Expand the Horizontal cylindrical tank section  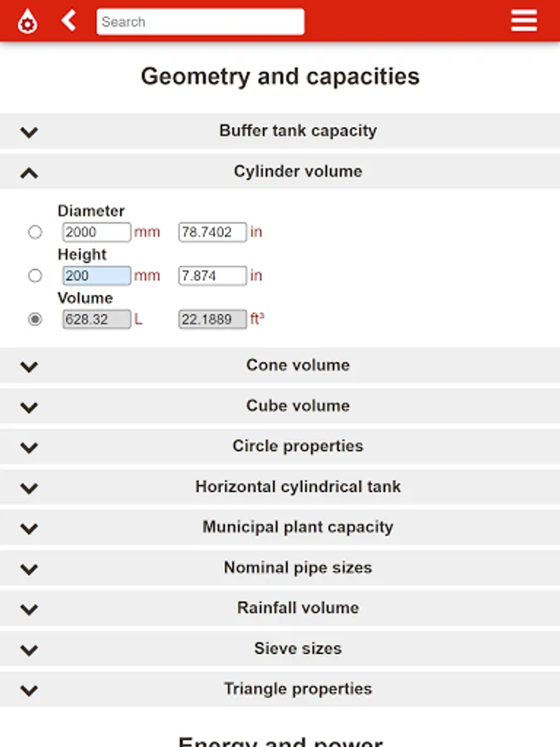[298, 487]
